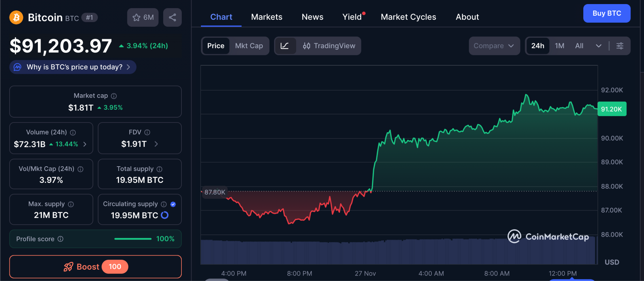Click the Buy BTC button
644x281 pixels.
click(607, 14)
